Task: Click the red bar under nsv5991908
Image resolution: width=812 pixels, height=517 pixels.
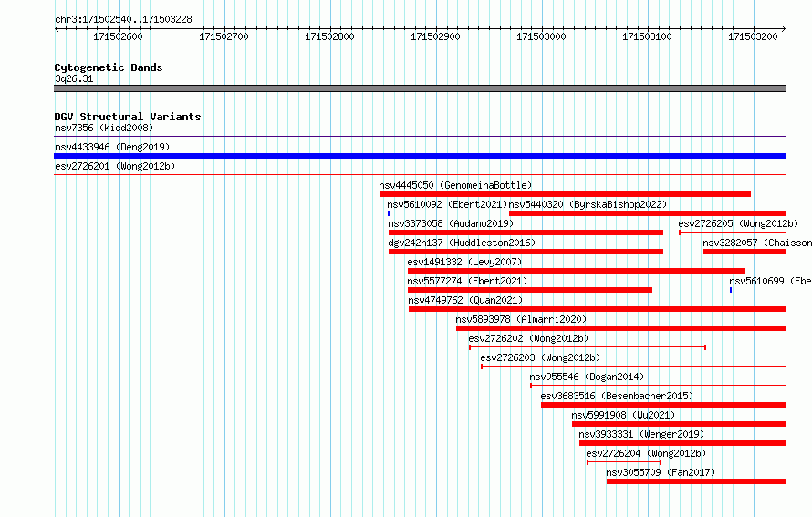Action: (680, 424)
